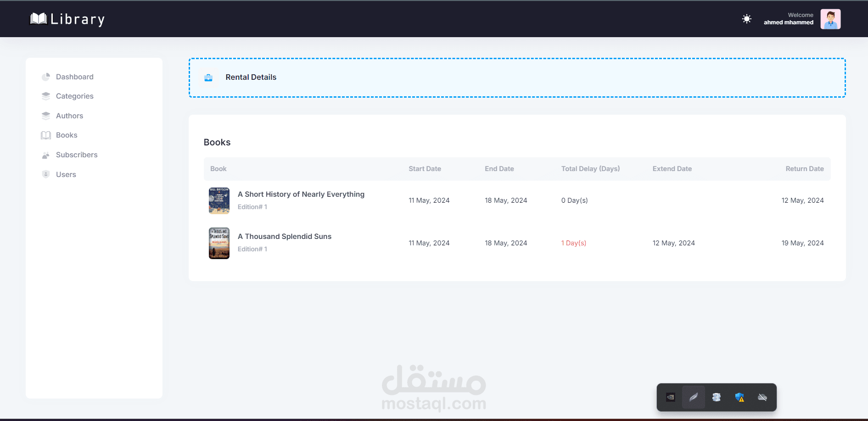
Task: Click the Subscribers people icon
Action: point(46,155)
